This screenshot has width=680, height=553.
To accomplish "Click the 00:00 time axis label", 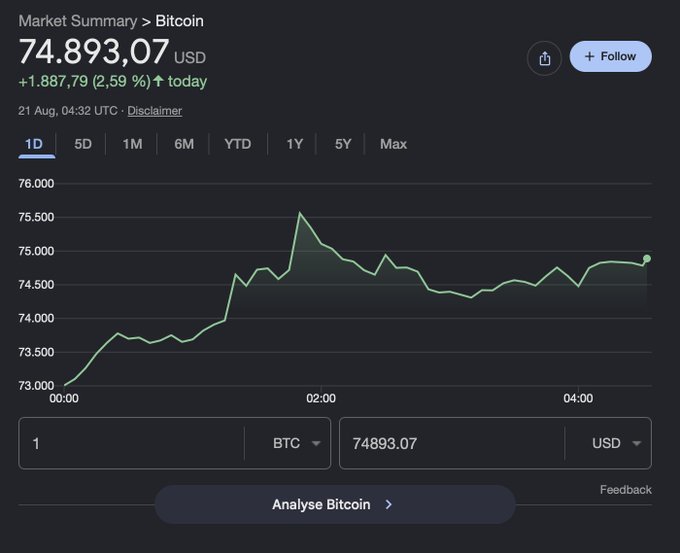I will pos(64,398).
